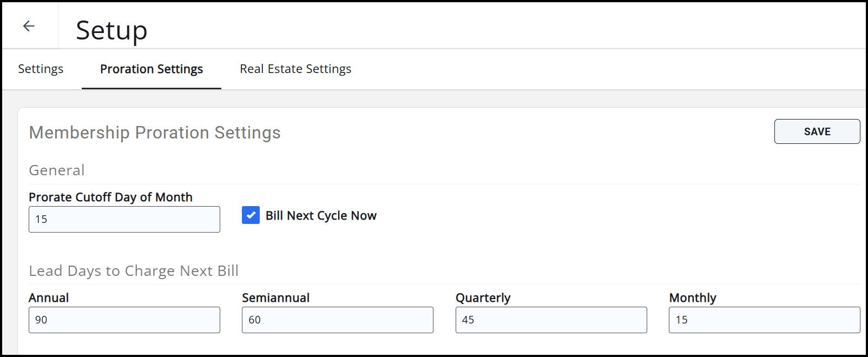Click the Annual lead days input
The height and width of the screenshot is (357, 868).
point(124,320)
